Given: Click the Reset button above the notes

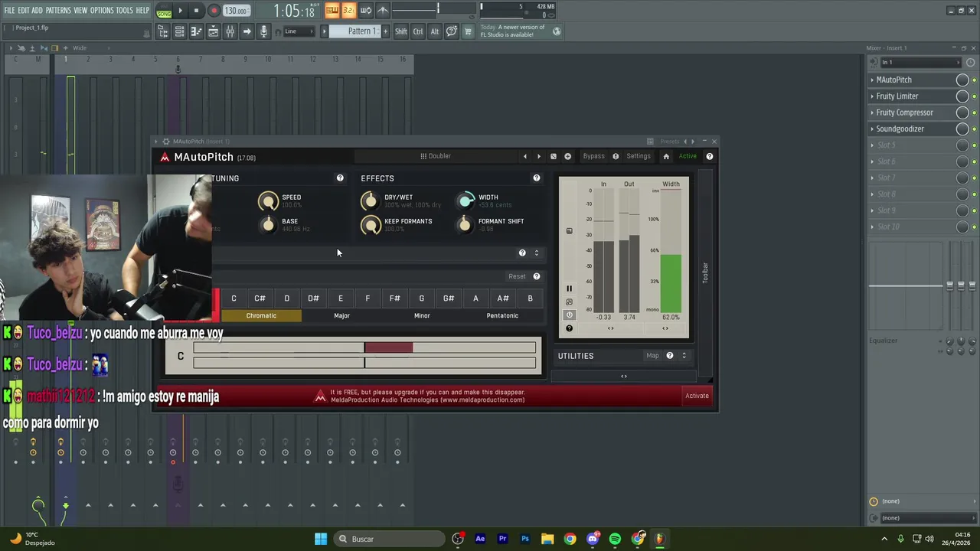Looking at the screenshot, I should (x=517, y=276).
